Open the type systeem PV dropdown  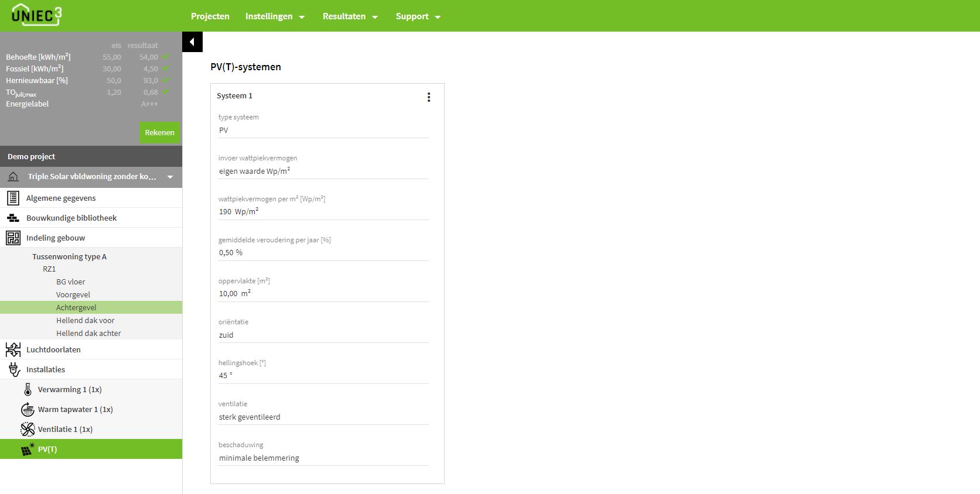point(323,131)
